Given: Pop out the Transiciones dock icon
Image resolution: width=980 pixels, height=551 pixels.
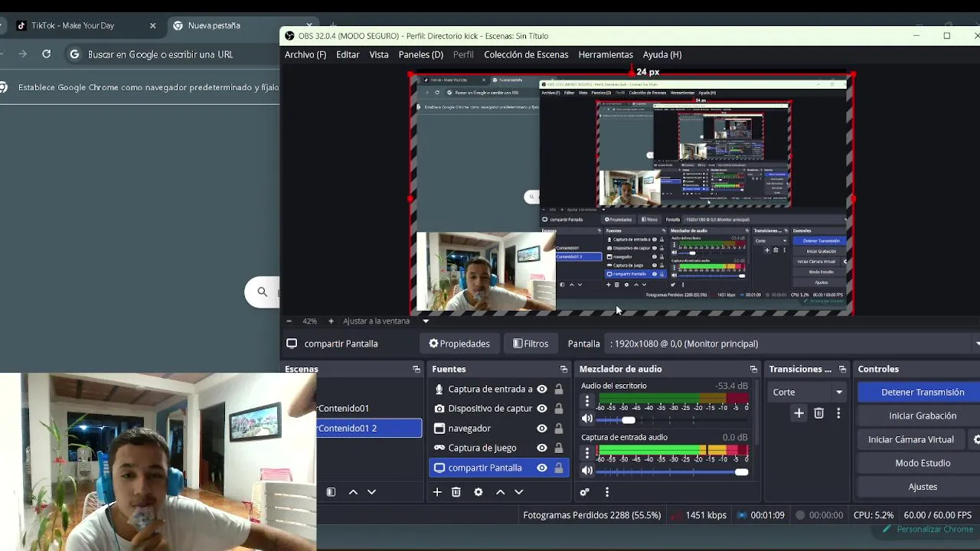Looking at the screenshot, I should tap(842, 369).
